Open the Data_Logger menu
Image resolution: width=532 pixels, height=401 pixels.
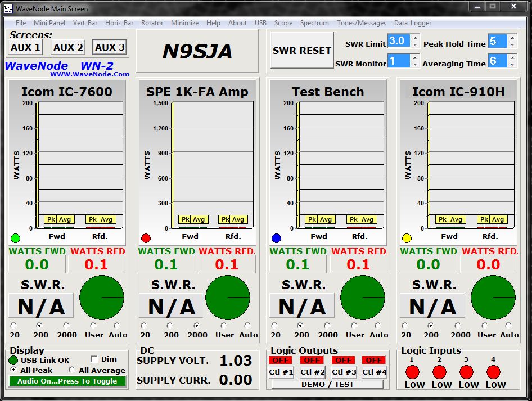(412, 23)
